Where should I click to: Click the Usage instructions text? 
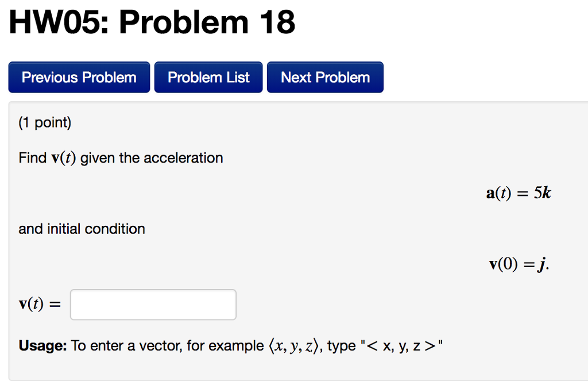coord(229,345)
